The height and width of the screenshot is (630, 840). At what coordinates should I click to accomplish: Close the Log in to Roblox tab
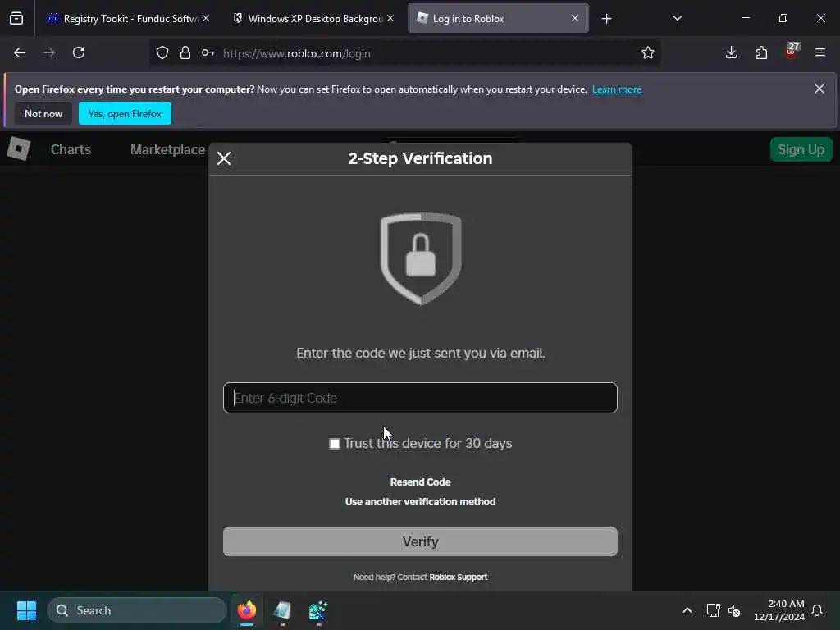(575, 19)
